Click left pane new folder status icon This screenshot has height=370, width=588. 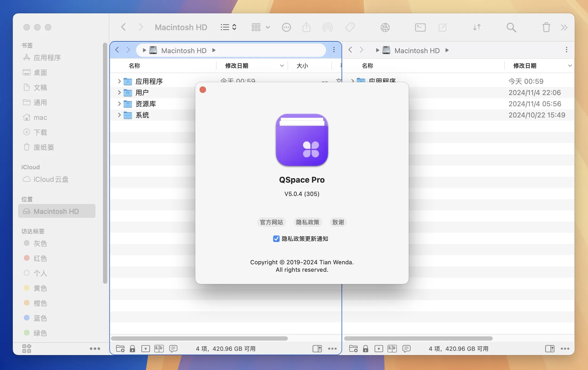point(120,349)
